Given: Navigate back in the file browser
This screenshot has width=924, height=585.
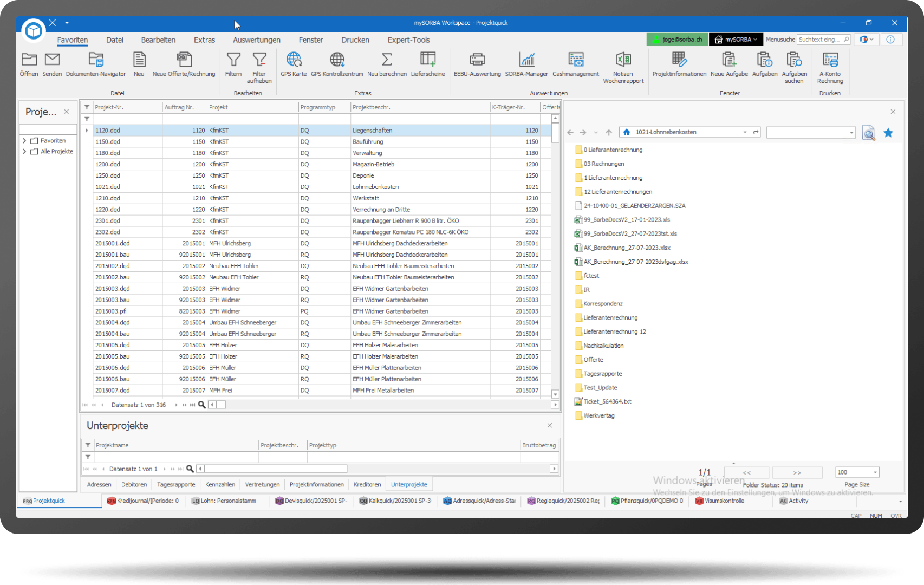Looking at the screenshot, I should 570,132.
